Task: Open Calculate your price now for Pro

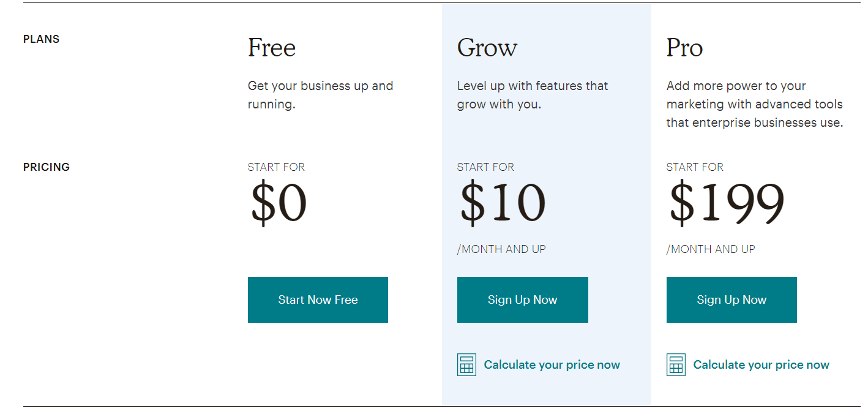Action: pyautogui.click(x=761, y=365)
